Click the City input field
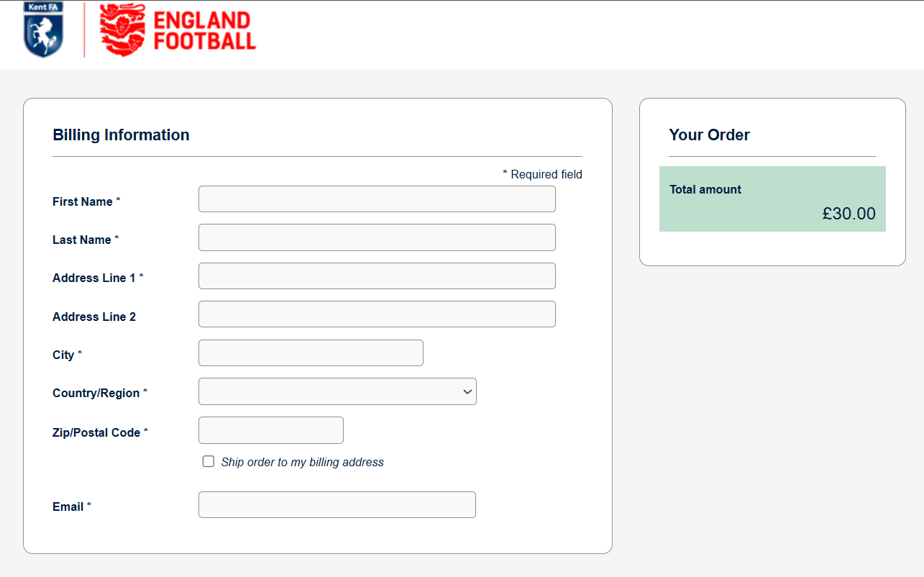The width and height of the screenshot is (924, 577). click(311, 353)
